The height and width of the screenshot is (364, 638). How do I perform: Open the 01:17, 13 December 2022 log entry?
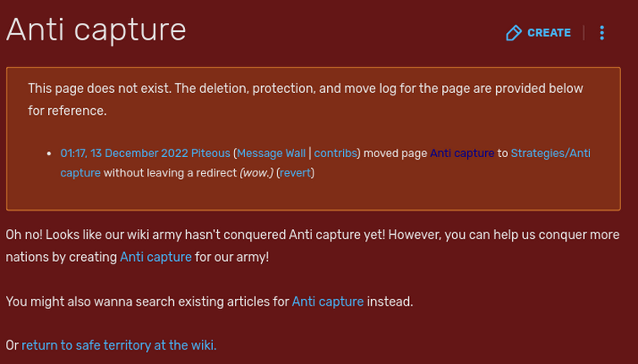click(x=123, y=154)
